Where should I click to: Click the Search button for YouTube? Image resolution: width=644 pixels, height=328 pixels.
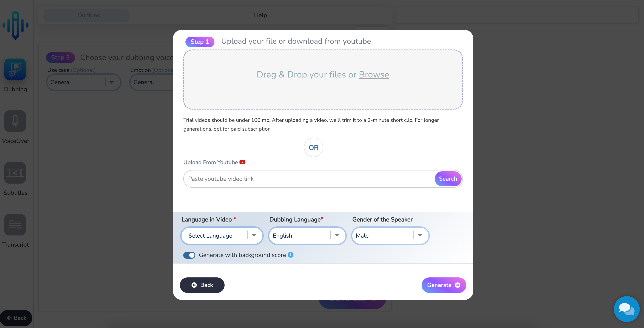click(448, 179)
